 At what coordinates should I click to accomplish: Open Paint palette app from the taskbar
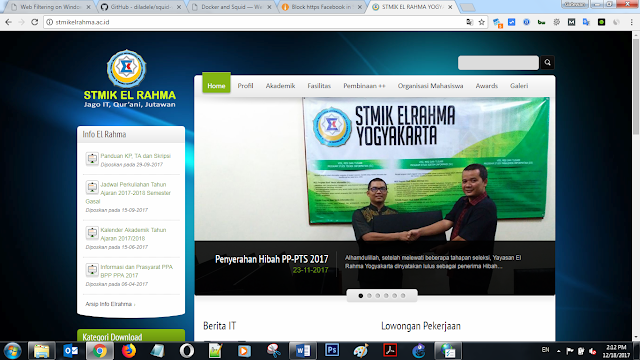tap(360, 351)
